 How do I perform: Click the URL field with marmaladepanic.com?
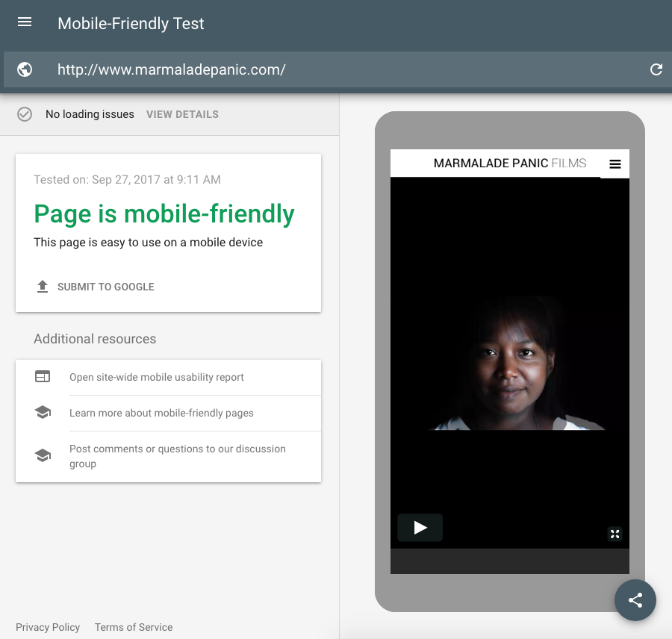337,69
